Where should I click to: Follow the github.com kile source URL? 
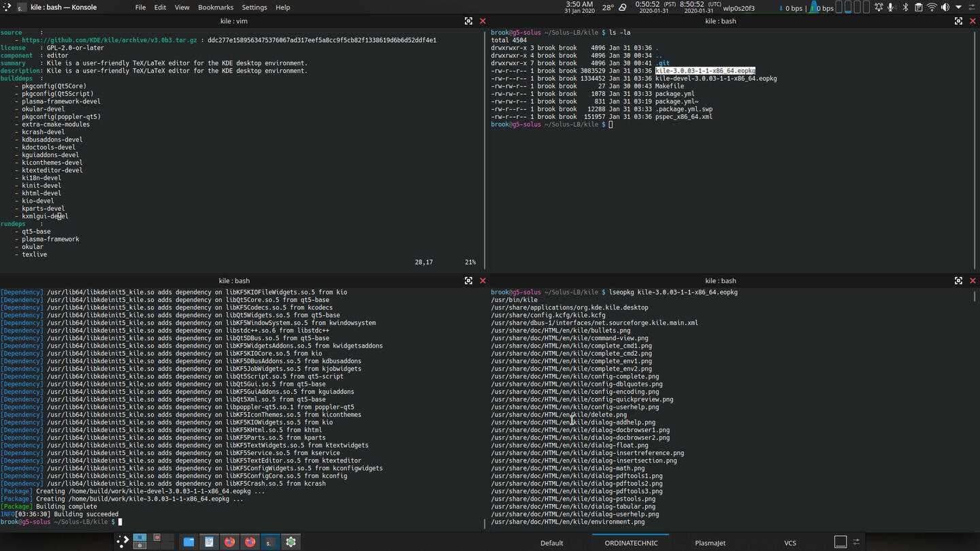click(x=110, y=40)
